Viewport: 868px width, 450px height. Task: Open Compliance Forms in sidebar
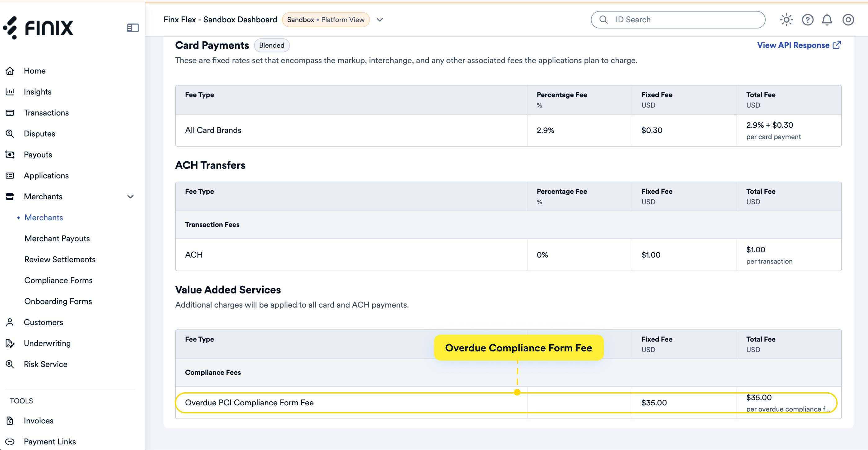click(58, 280)
